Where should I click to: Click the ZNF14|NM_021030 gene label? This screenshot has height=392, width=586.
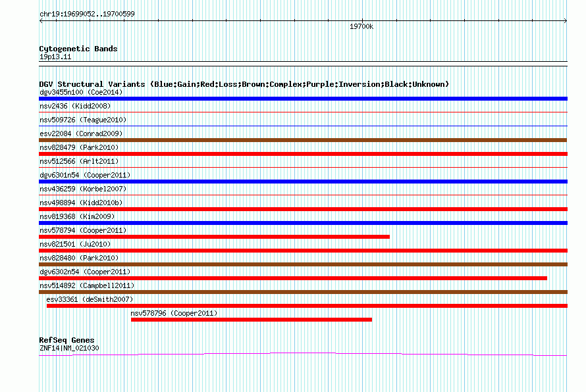coord(69,348)
